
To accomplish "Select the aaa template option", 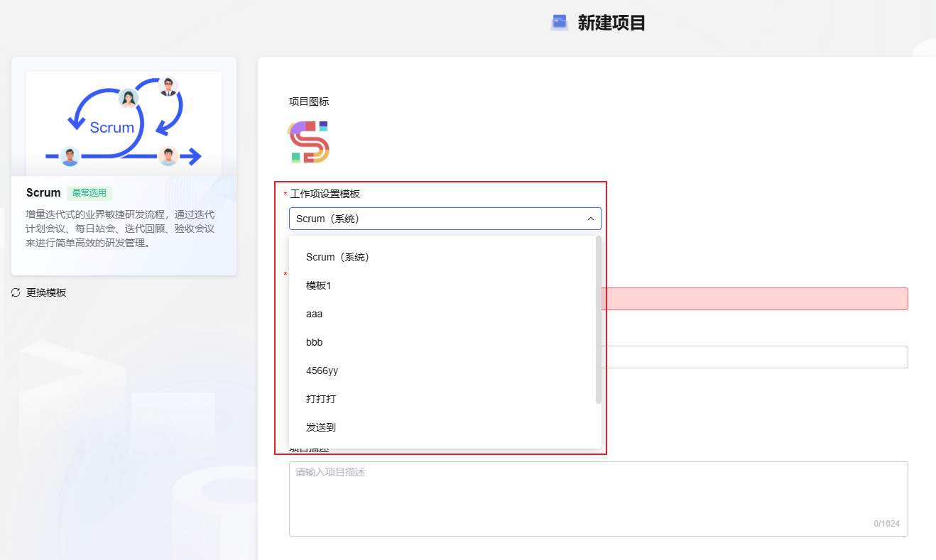I will click(x=315, y=314).
